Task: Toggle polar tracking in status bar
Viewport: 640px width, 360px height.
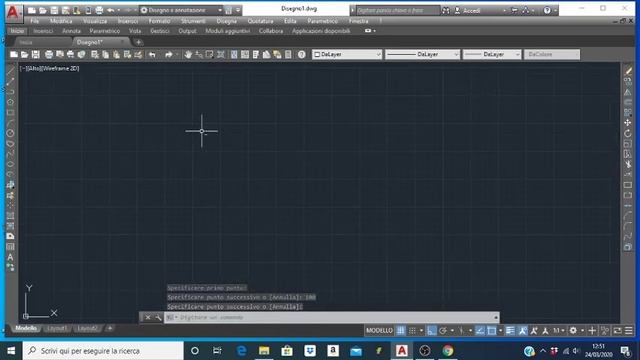Action: (x=443, y=331)
